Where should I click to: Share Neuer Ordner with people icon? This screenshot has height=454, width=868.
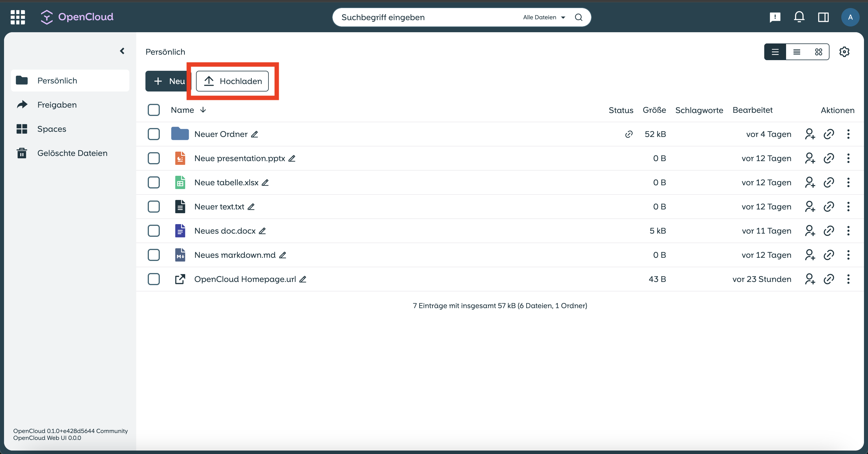pos(810,134)
